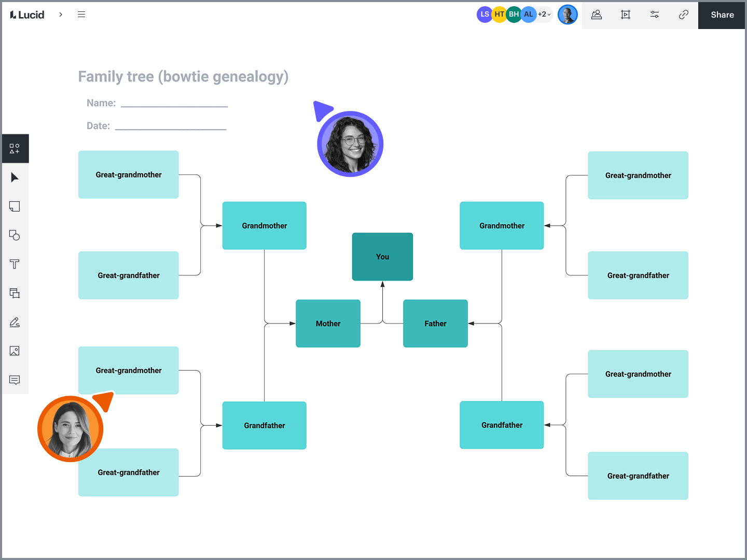Click the AL collaborator avatar
This screenshot has height=560, width=747.
[528, 15]
